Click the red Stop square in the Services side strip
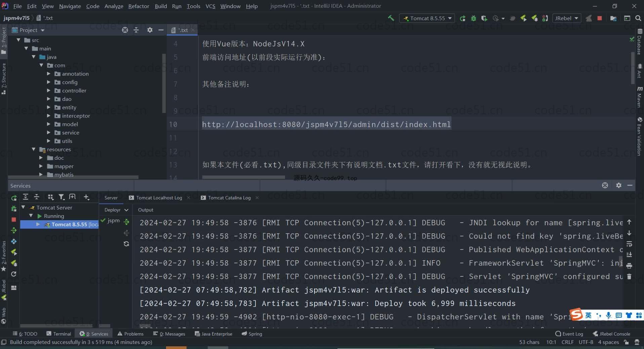The width and height of the screenshot is (644, 349). 14,220
